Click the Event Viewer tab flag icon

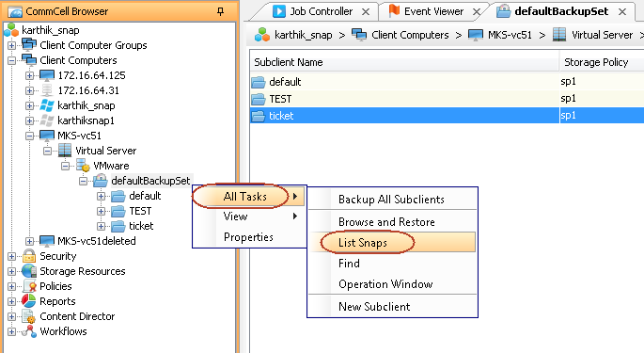[x=394, y=10]
